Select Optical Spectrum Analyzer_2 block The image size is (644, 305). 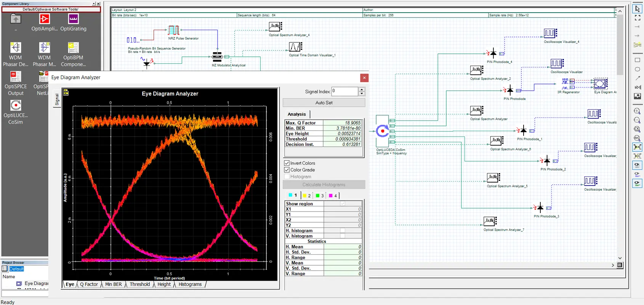476,70
